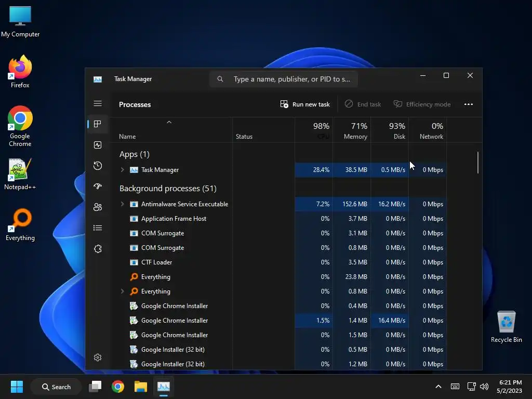532x399 pixels.
Task: Click the Google Chrome Installer 1.5% CPU row
Action: point(278,320)
